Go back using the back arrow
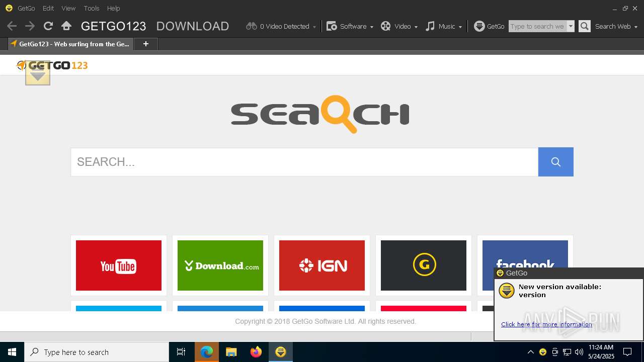644x362 pixels. point(12,26)
